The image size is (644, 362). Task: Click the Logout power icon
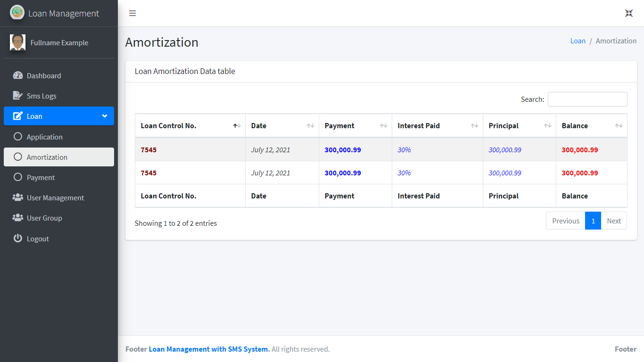click(18, 238)
